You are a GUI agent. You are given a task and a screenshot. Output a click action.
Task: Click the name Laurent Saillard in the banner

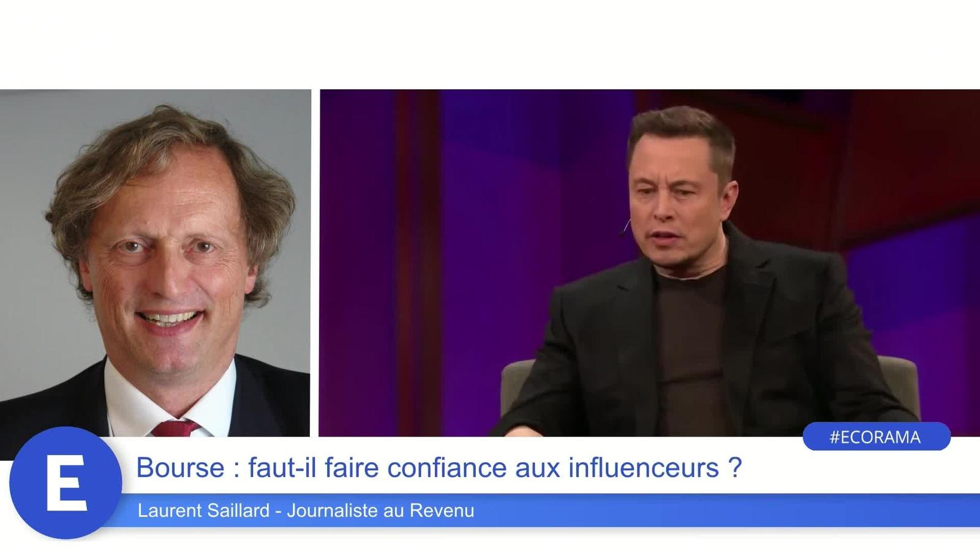pyautogui.click(x=203, y=511)
